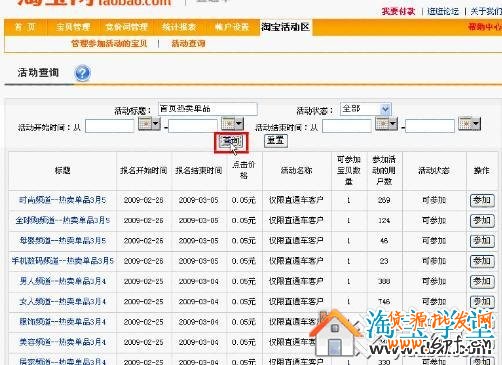This screenshot has height=365, width=502.
Task: Click 参加 button for 母婴频道 row
Action: point(482,241)
